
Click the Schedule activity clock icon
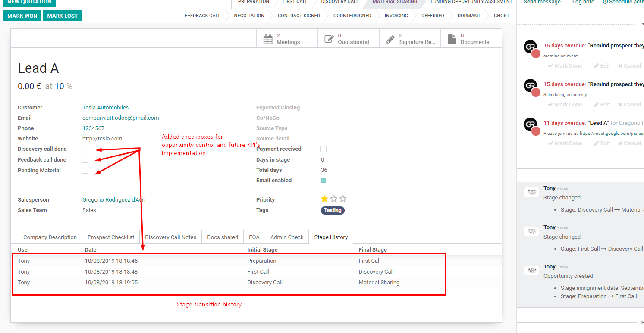(x=605, y=2)
